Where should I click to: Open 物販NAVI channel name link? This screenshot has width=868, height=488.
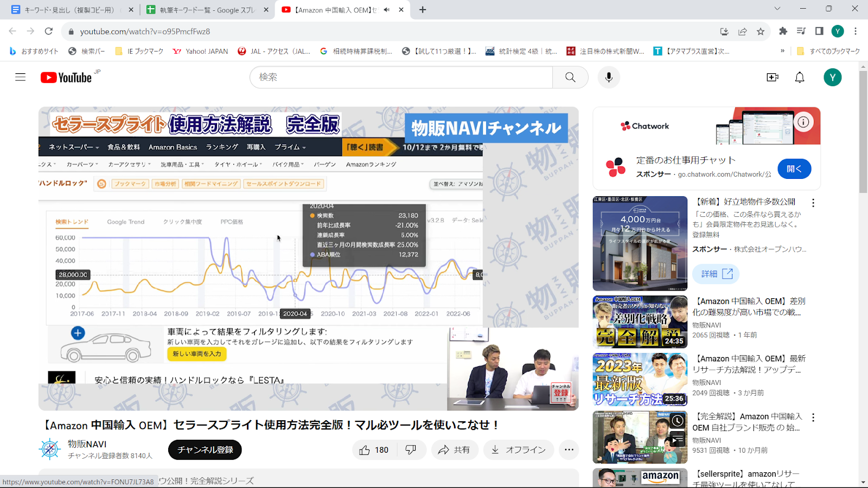tap(87, 444)
